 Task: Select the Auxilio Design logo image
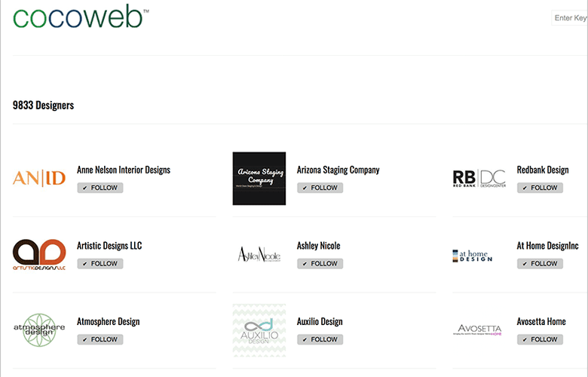click(259, 330)
